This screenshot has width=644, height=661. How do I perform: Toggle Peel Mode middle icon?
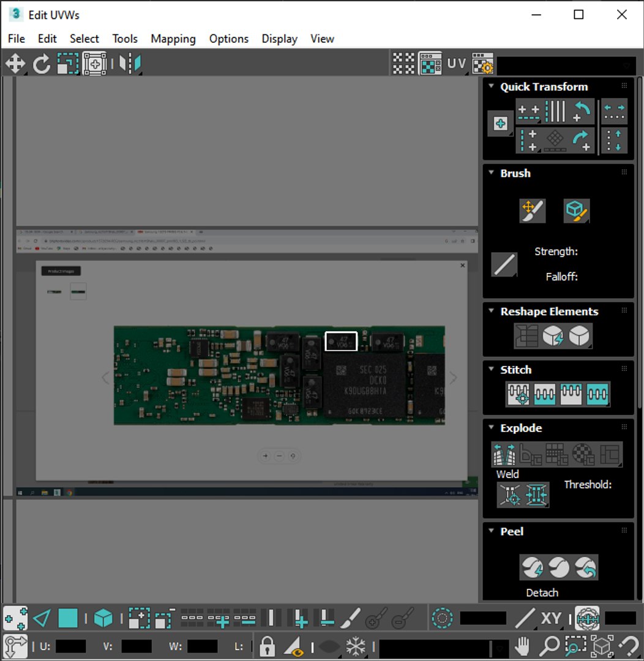click(x=560, y=567)
